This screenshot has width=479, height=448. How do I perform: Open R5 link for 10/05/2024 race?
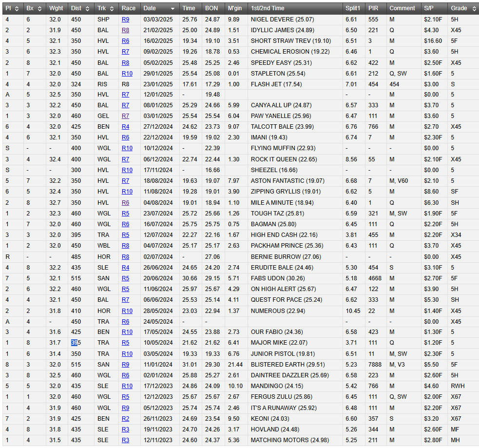pos(125,343)
